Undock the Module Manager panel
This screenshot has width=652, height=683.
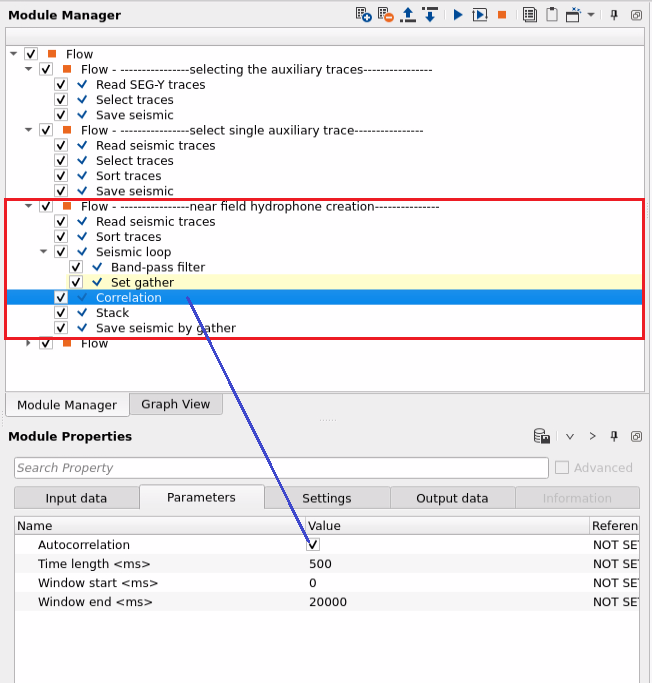tap(636, 15)
